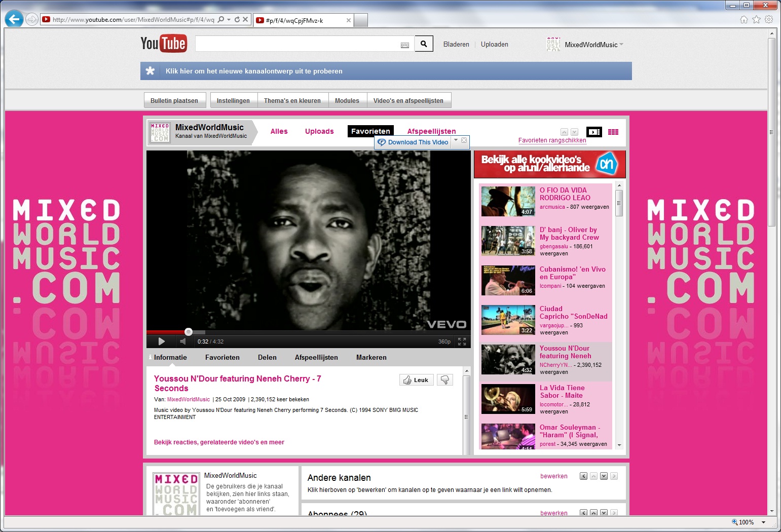Click the address bar search magnifier

coord(220,20)
